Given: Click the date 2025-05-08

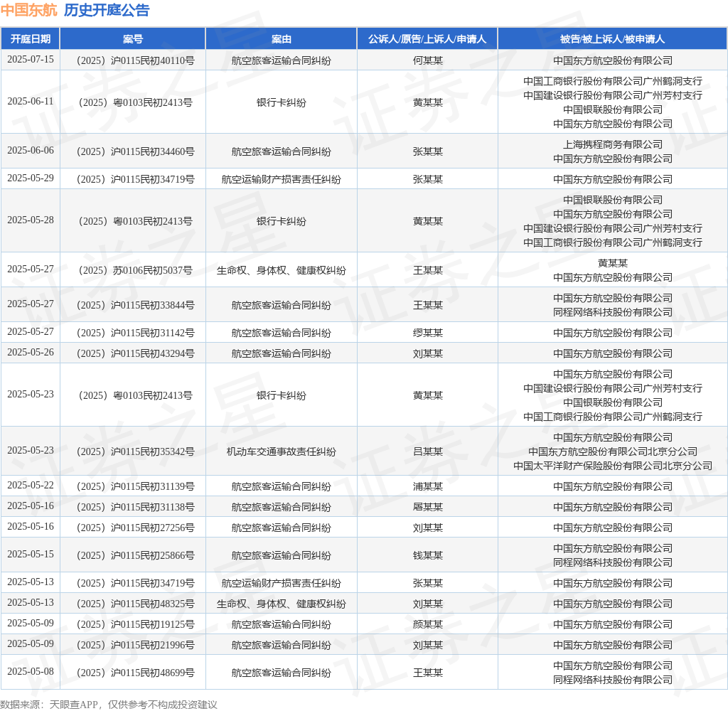Looking at the screenshot, I should click(31, 671).
